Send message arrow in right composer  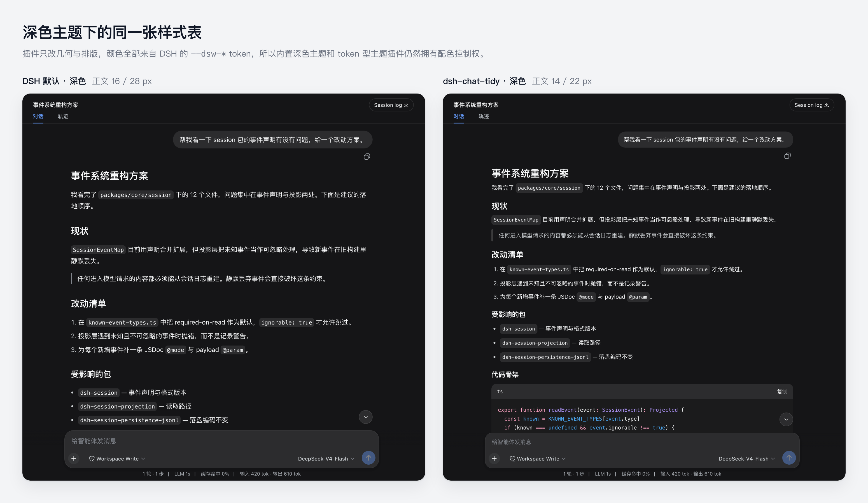[789, 458]
